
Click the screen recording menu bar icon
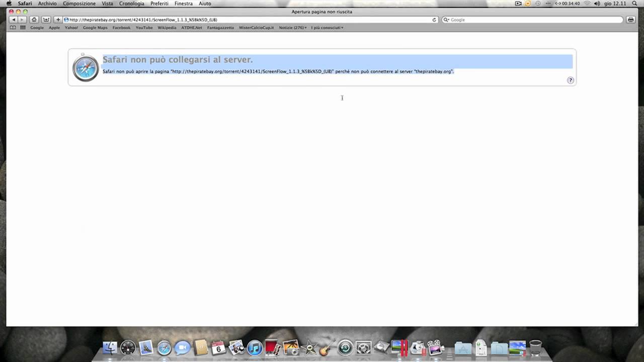(518, 4)
